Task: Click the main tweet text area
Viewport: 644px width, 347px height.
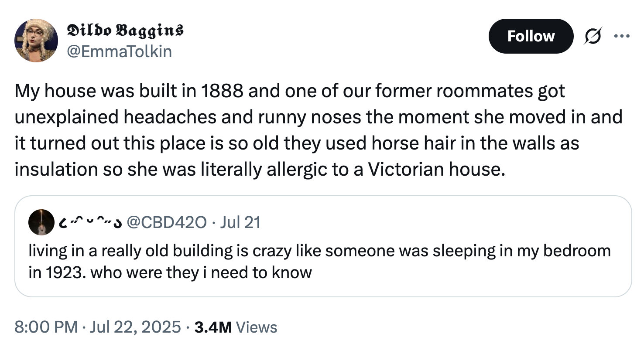Action: pyautogui.click(x=319, y=129)
